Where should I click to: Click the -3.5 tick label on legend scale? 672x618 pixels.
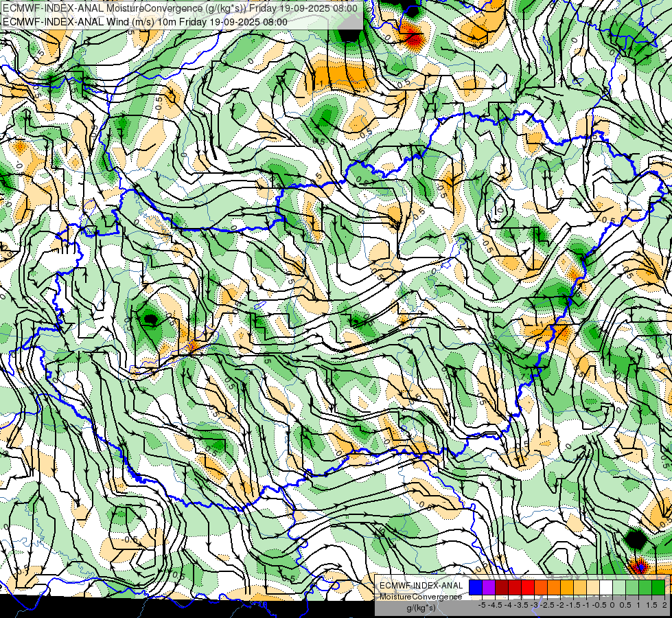click(521, 605)
